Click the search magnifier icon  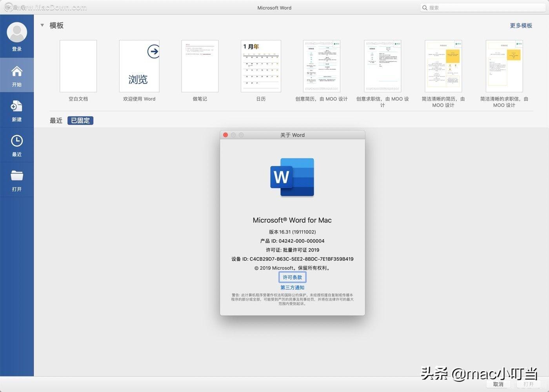(x=425, y=7)
